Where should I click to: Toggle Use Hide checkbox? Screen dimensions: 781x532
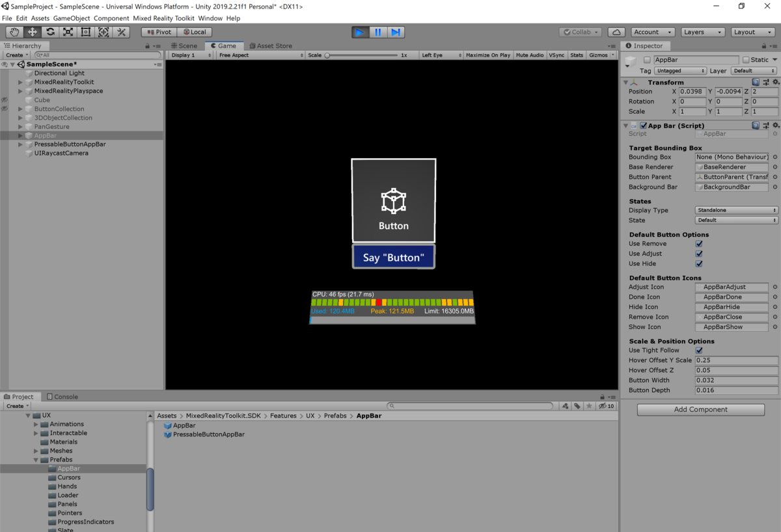699,264
